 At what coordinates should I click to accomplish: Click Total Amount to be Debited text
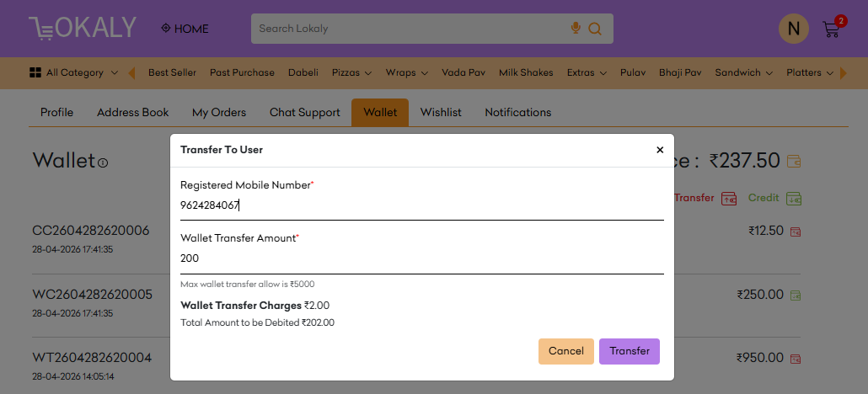coord(257,322)
